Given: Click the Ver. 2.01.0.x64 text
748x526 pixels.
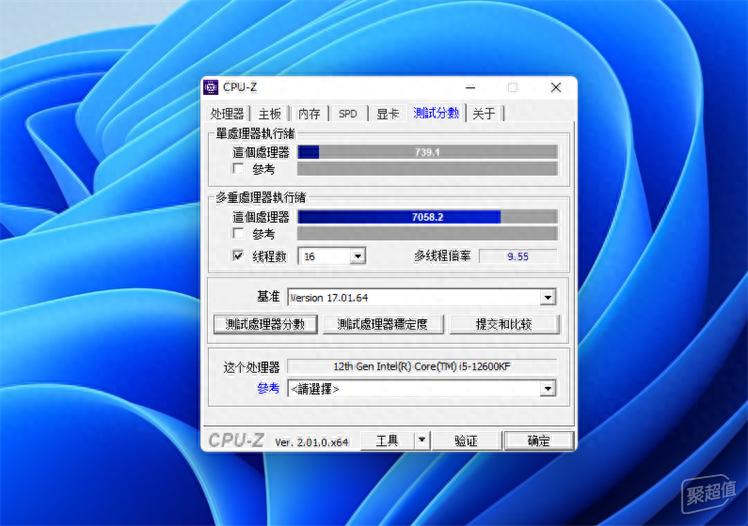Looking at the screenshot, I should (x=312, y=443).
